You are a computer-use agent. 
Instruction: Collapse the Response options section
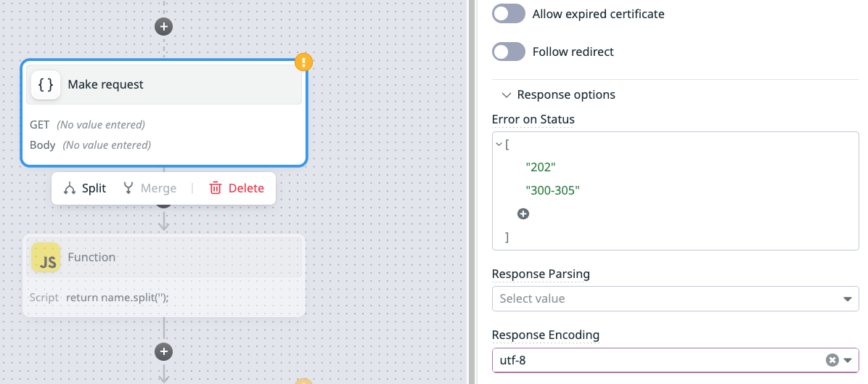click(505, 95)
